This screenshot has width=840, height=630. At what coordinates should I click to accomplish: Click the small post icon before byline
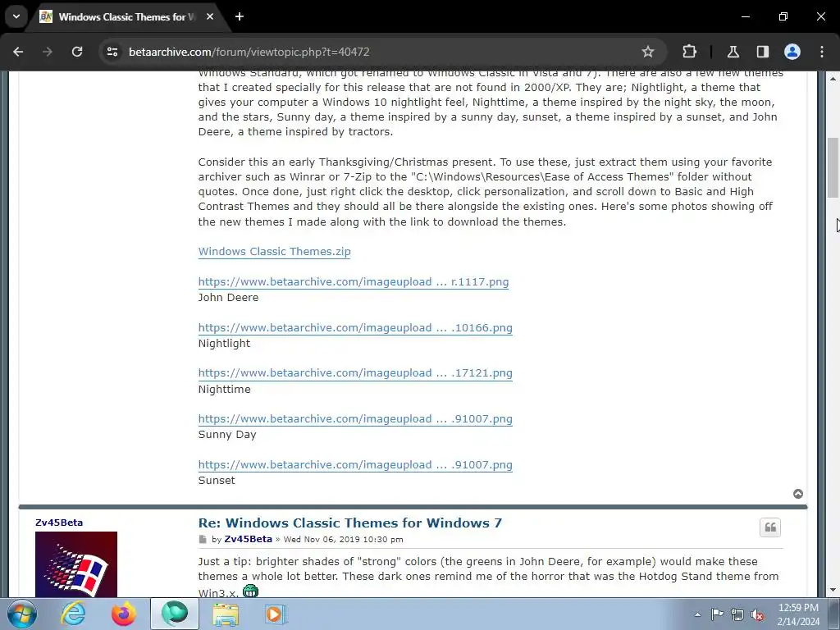(203, 540)
